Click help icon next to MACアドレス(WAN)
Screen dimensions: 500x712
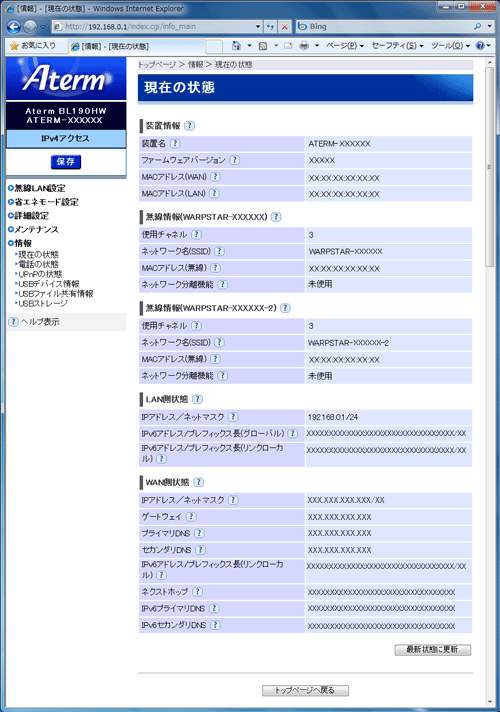pyautogui.click(x=216, y=177)
